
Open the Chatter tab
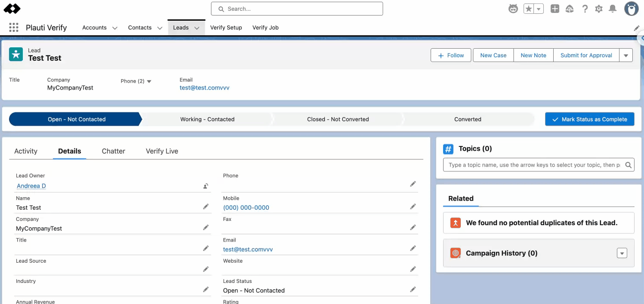coord(114,151)
